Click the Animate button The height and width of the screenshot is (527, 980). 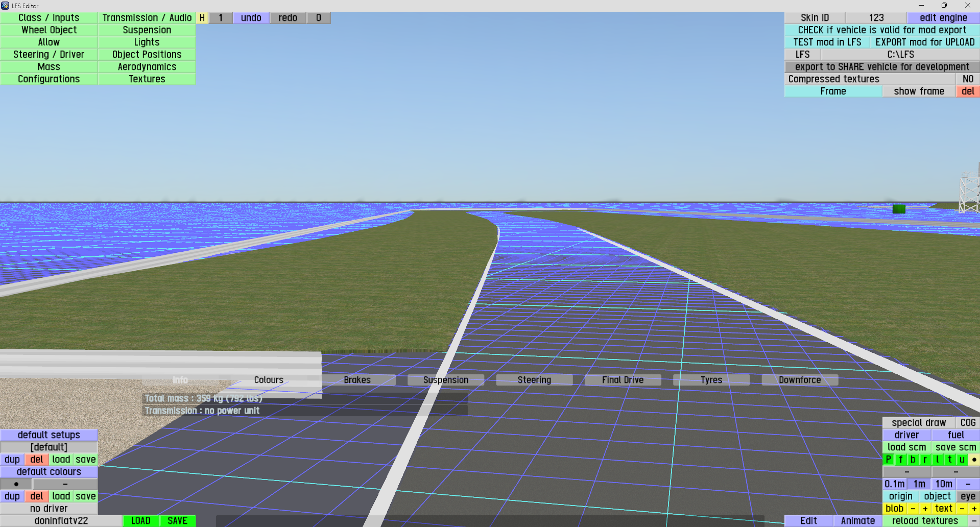click(858, 521)
